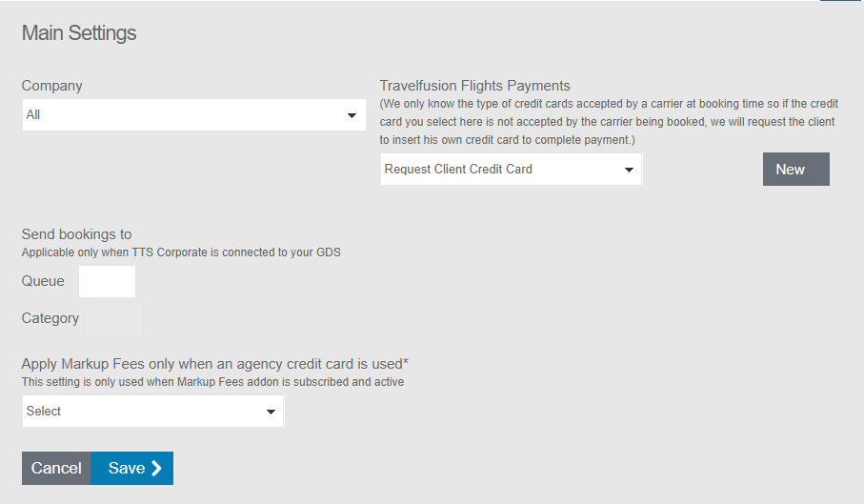Click the arrow beside Request Client Credit Card
Viewport: 864px width, 504px height.
coord(629,171)
